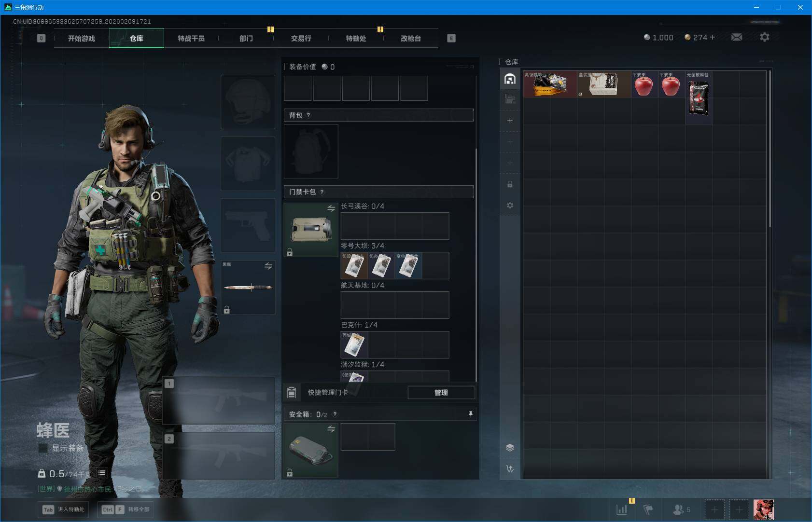
Task: Click the empty backpack slot
Action: (311, 151)
